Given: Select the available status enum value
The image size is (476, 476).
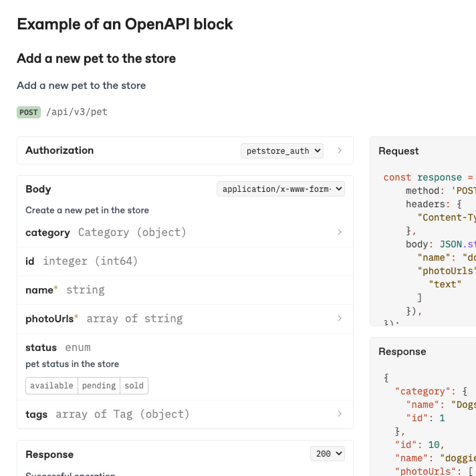Looking at the screenshot, I should tap(51, 385).
